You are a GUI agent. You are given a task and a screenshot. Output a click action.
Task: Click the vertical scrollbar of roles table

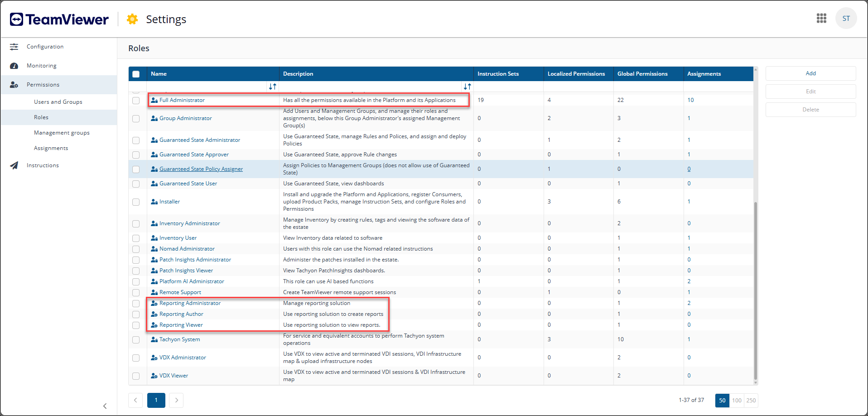pos(755,290)
